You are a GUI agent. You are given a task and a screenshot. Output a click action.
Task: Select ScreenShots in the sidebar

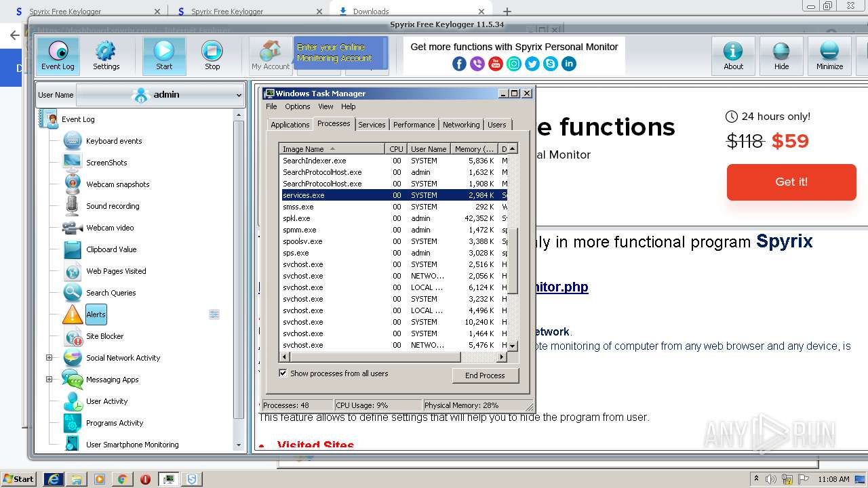[106, 163]
